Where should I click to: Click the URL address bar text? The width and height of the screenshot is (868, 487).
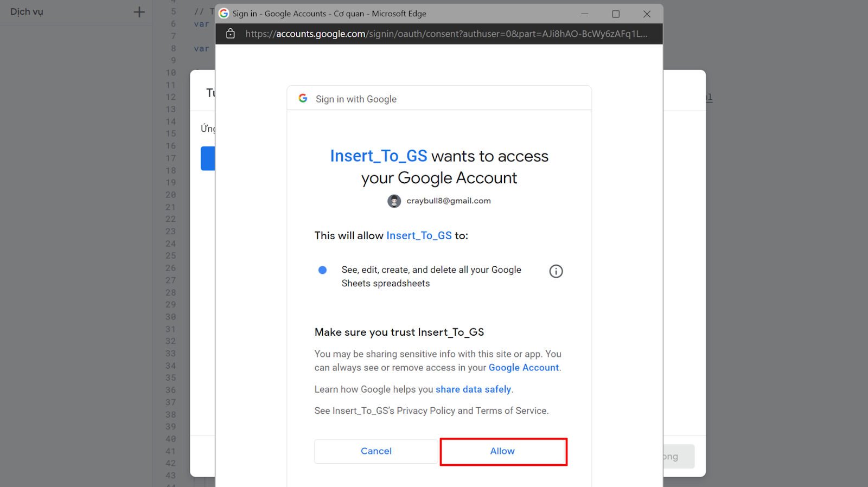(446, 34)
